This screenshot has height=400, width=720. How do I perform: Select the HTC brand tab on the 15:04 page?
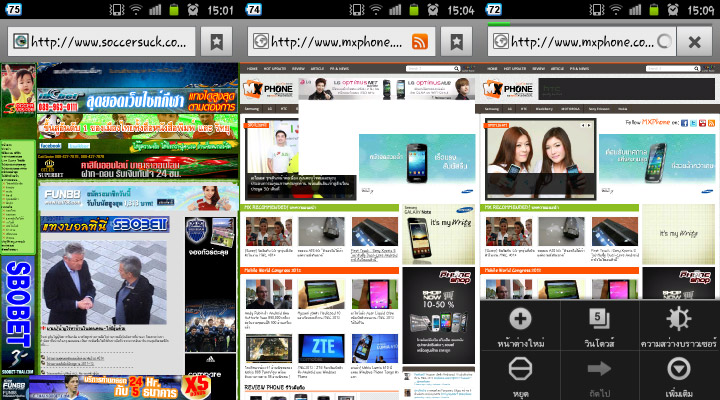(x=284, y=109)
